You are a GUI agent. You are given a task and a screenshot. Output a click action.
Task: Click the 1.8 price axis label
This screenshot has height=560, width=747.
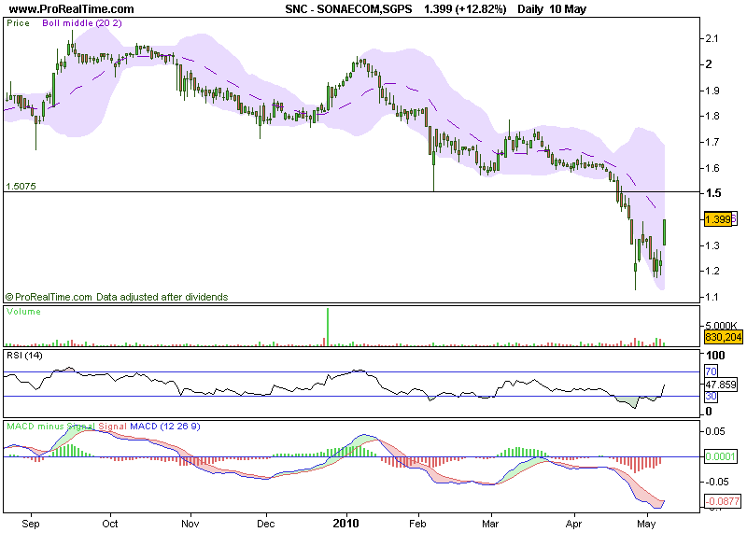712,116
